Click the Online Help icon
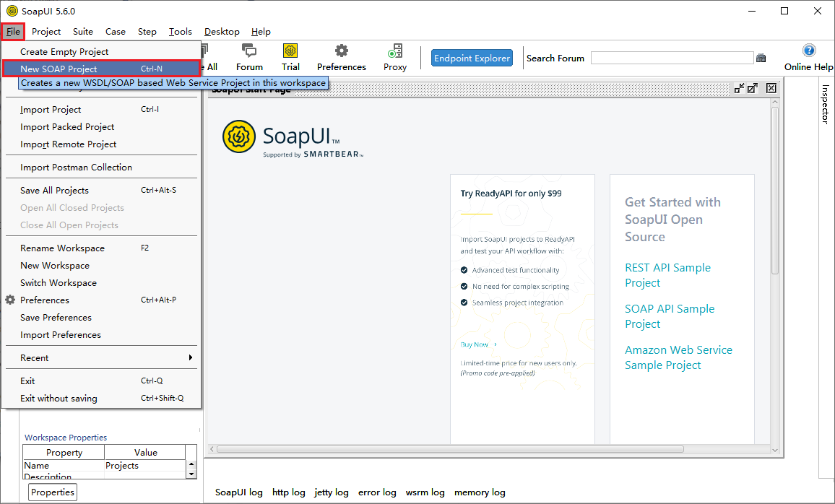This screenshot has height=504, width=835. 808,58
